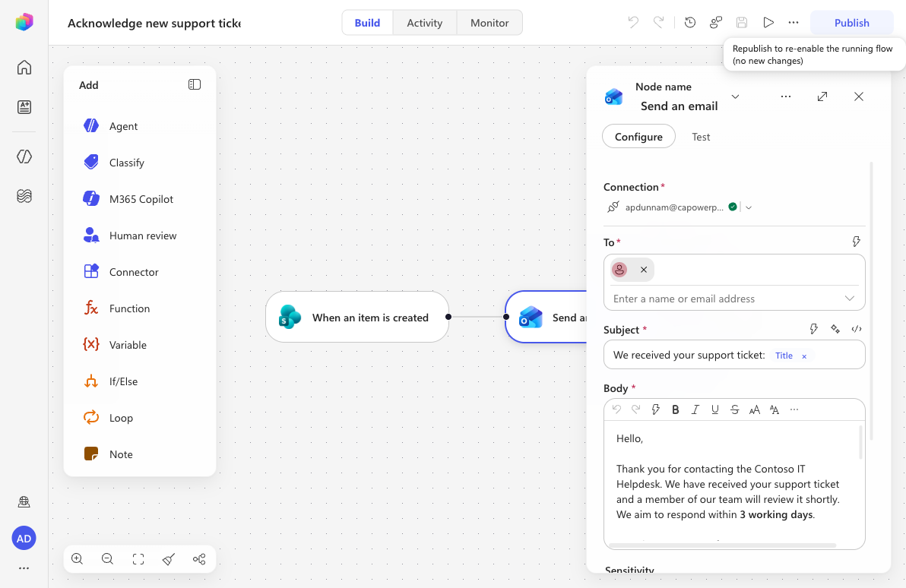Add an Agent node

[x=140, y=126]
